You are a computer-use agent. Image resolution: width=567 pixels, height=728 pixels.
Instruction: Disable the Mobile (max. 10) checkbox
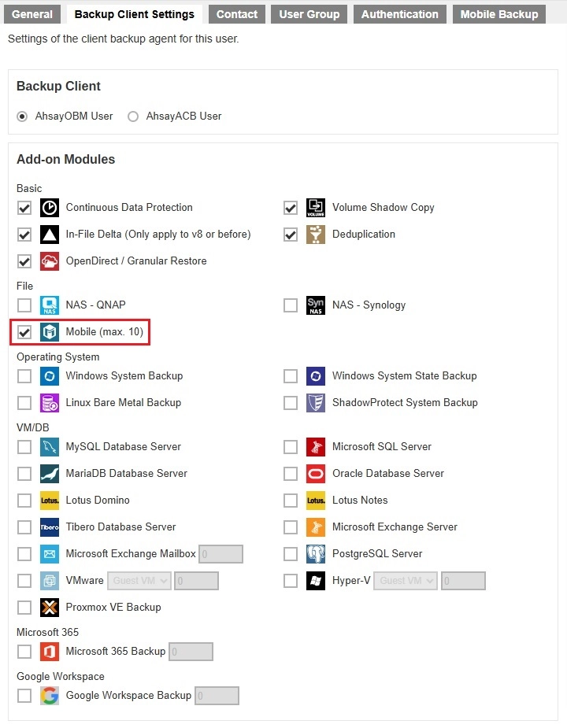pos(24,332)
